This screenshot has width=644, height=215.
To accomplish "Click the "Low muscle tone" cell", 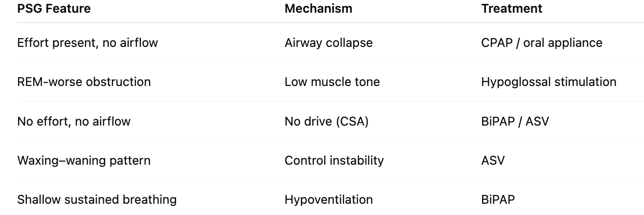I will point(332,82).
